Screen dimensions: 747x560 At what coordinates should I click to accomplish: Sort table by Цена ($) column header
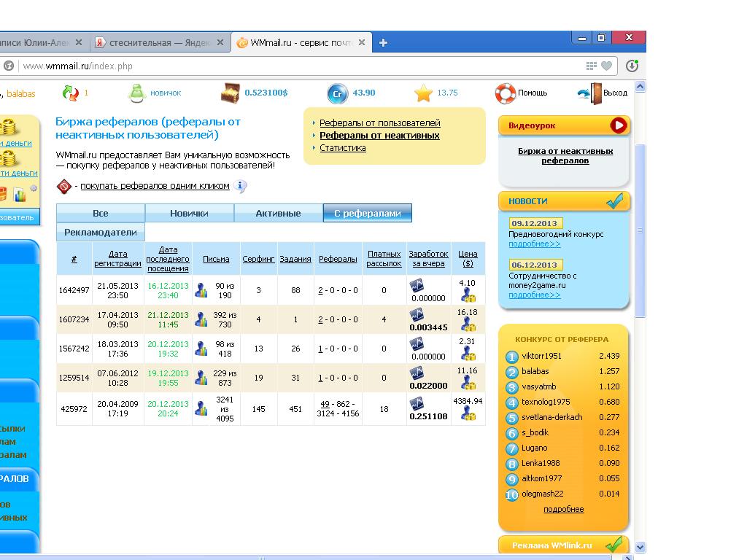point(468,259)
